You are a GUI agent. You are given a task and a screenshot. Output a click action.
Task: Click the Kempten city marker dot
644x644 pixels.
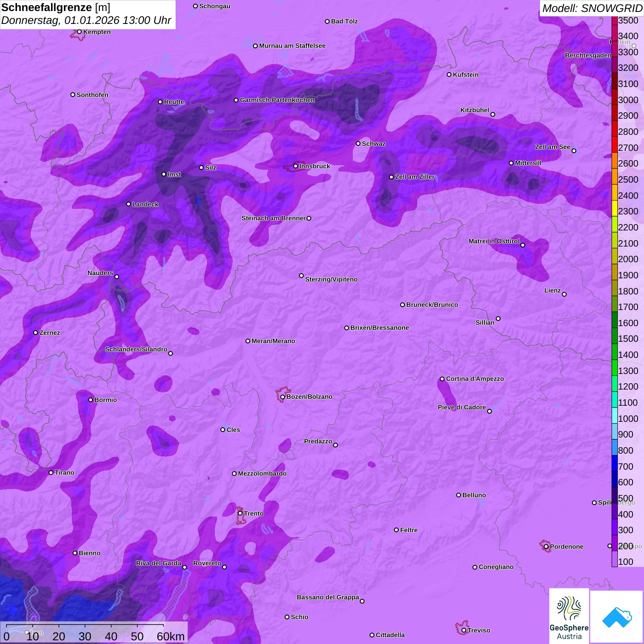pos(79,32)
